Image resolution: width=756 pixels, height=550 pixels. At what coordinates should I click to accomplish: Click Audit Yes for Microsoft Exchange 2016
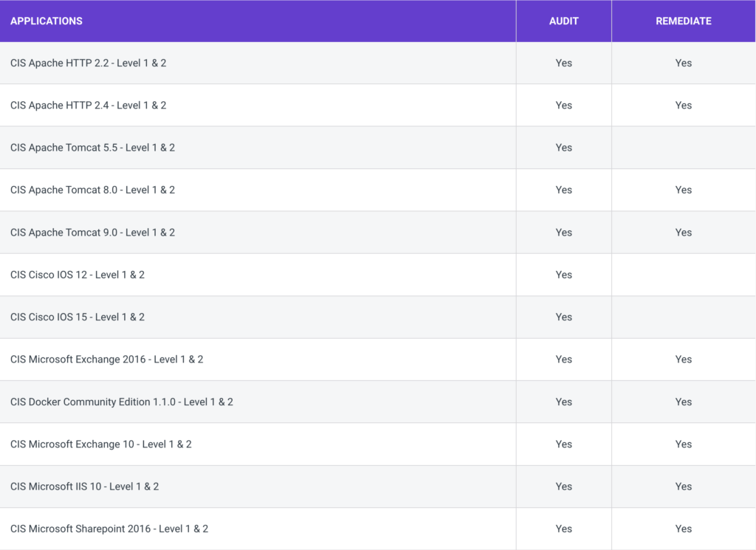563,360
